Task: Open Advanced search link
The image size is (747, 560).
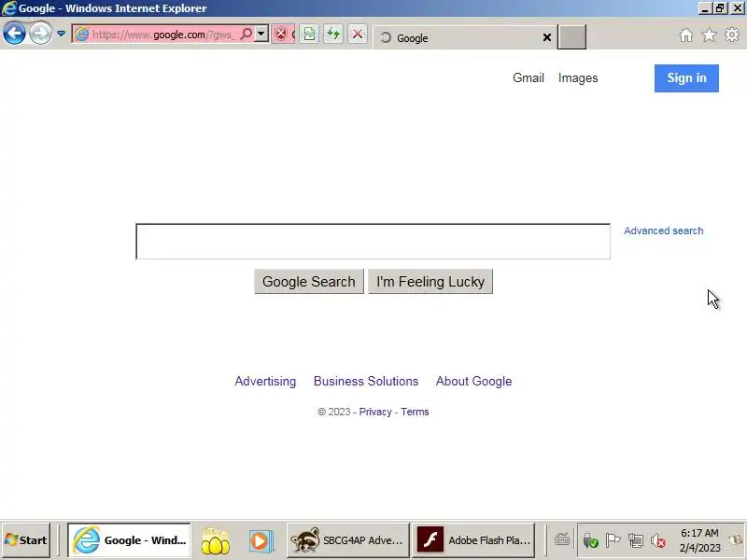Action: click(664, 231)
